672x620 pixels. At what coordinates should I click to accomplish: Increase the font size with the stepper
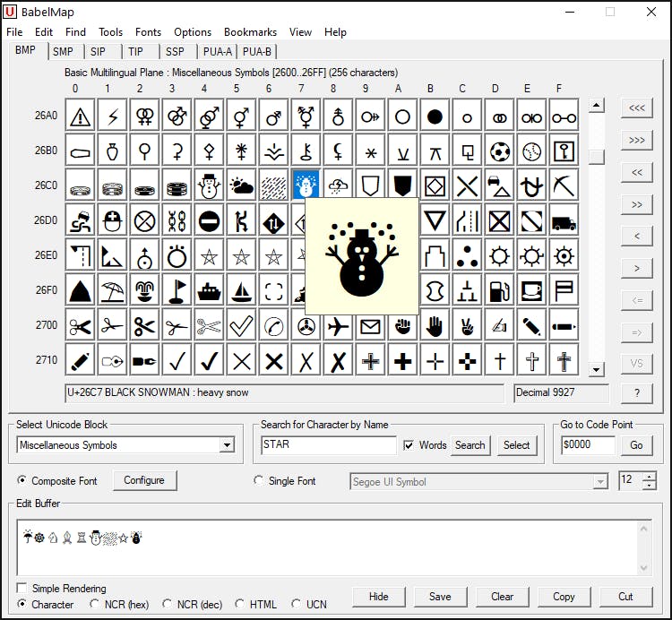[x=649, y=476]
